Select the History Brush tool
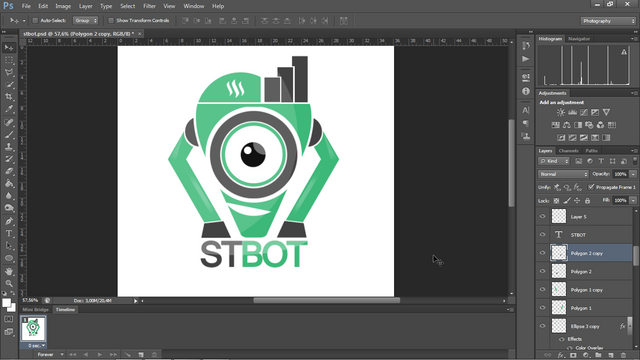The width and height of the screenshot is (640, 360). pos(9,159)
